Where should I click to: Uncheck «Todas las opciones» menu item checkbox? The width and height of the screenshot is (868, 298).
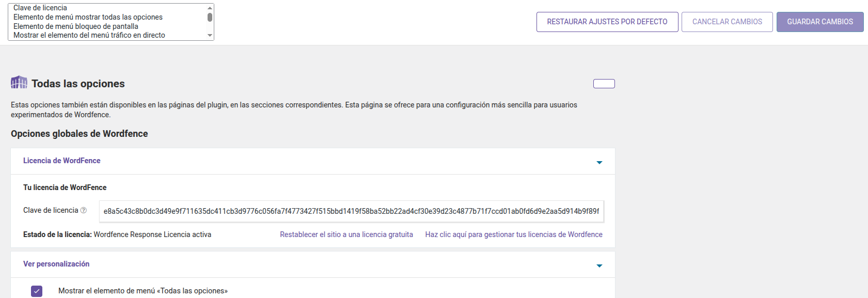point(37,291)
